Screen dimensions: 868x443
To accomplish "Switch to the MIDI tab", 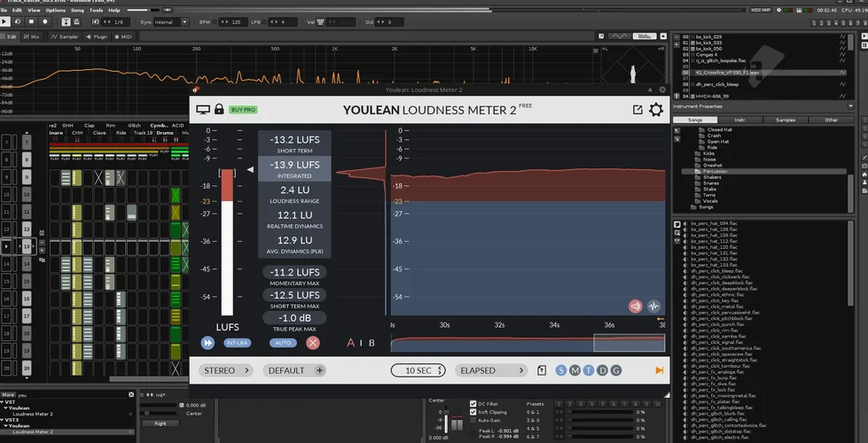I will (x=123, y=36).
